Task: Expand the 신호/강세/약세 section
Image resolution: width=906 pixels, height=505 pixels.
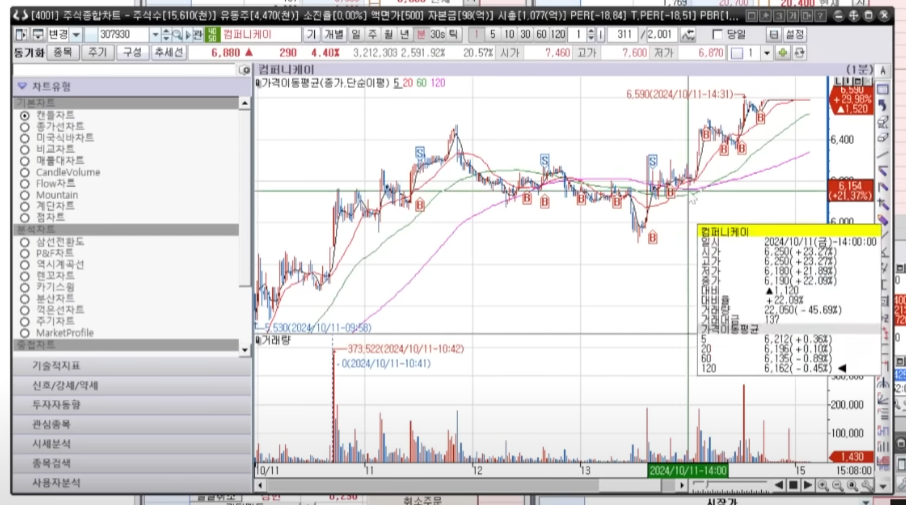Action: coord(132,385)
